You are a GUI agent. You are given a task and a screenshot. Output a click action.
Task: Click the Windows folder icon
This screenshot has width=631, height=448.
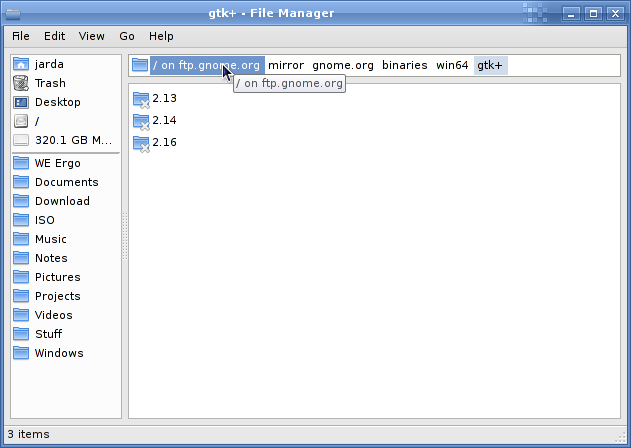point(21,353)
